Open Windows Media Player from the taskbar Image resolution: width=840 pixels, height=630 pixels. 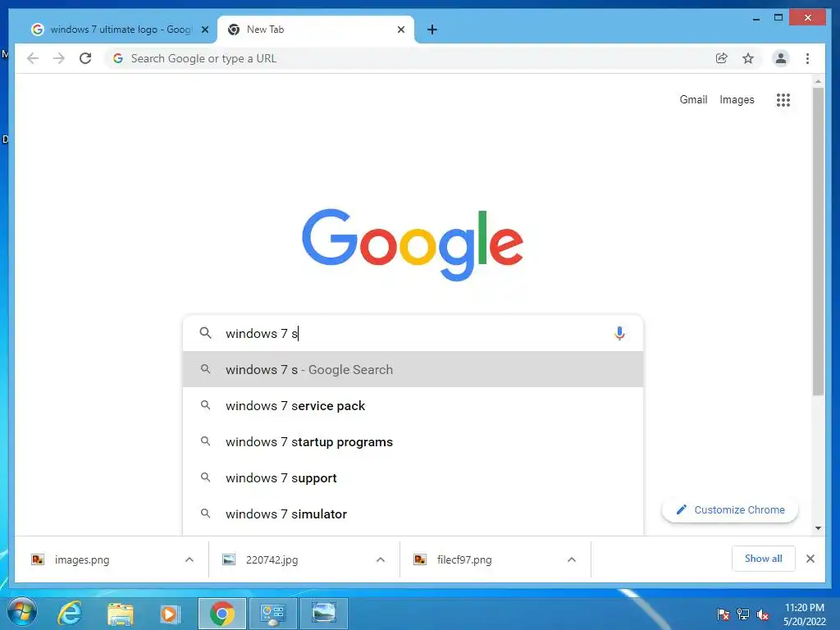click(171, 614)
